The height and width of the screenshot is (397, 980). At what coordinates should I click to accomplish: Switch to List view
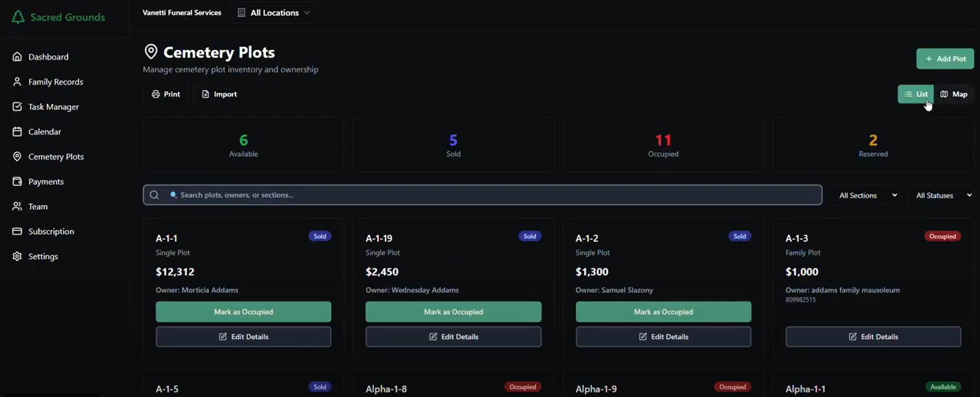[x=915, y=94]
